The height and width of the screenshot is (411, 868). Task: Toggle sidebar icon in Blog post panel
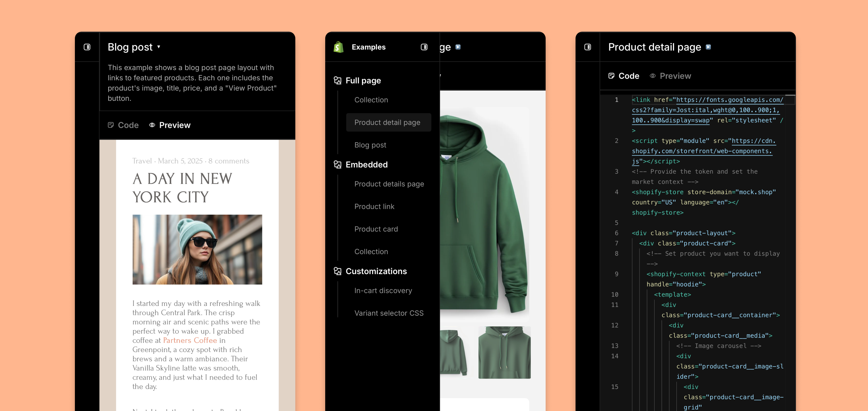pos(87,47)
